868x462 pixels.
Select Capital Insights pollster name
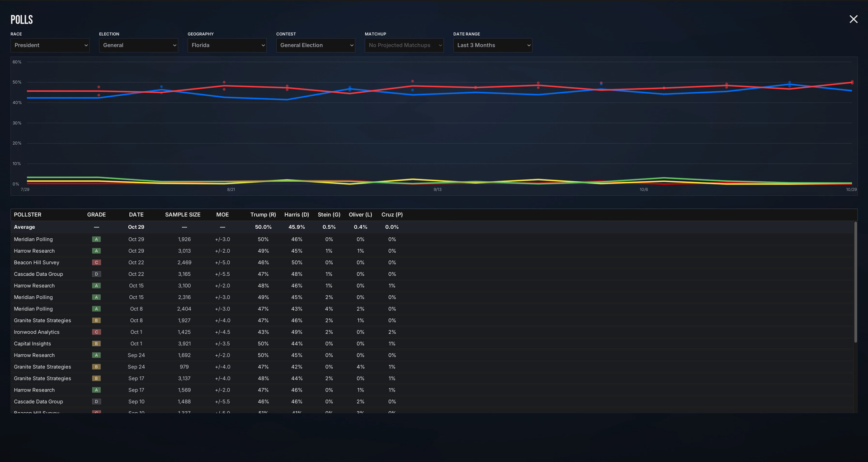[33, 344]
